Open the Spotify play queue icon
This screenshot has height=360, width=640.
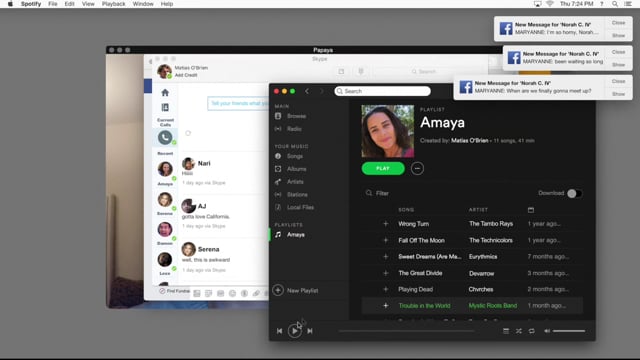506,331
